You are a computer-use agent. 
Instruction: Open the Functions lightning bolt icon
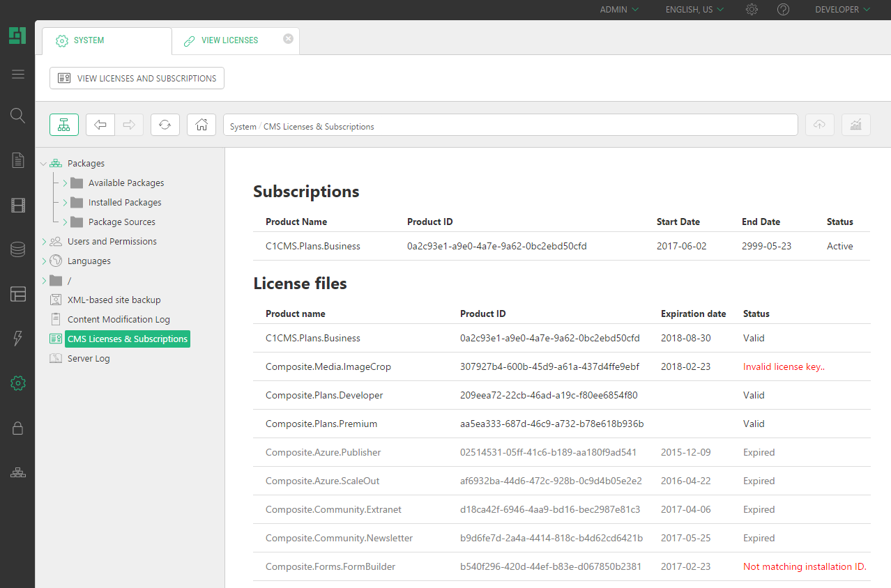pyautogui.click(x=17, y=339)
